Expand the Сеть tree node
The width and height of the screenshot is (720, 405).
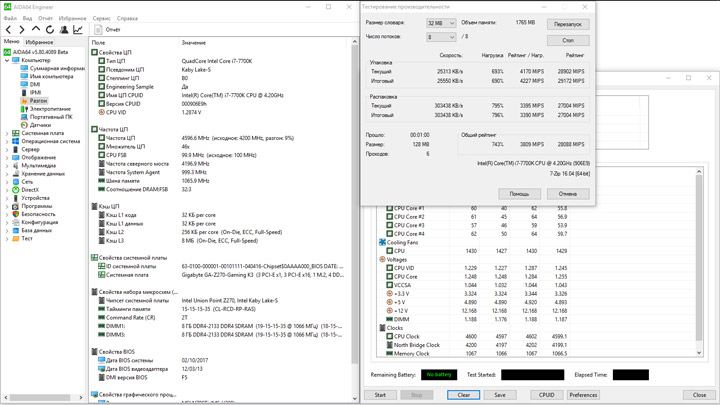click(6, 182)
